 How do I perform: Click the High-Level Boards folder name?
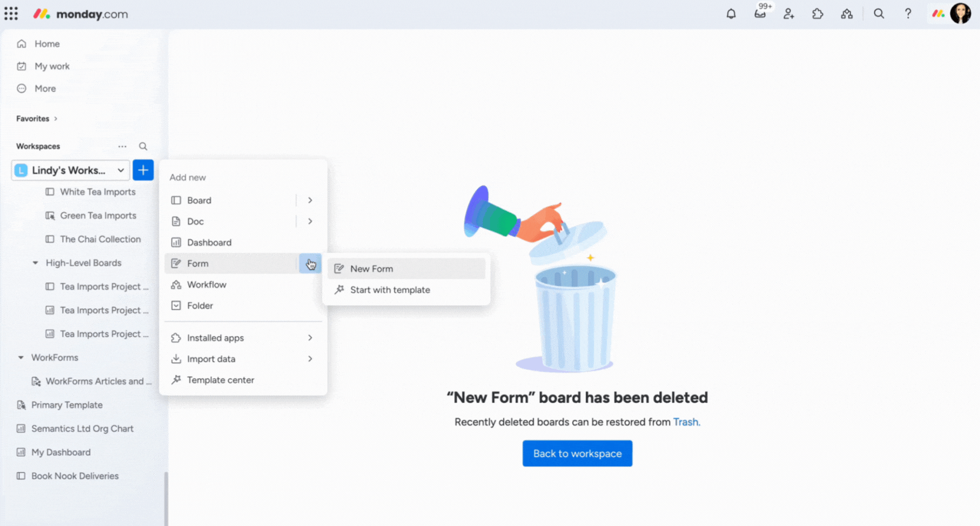click(83, 263)
